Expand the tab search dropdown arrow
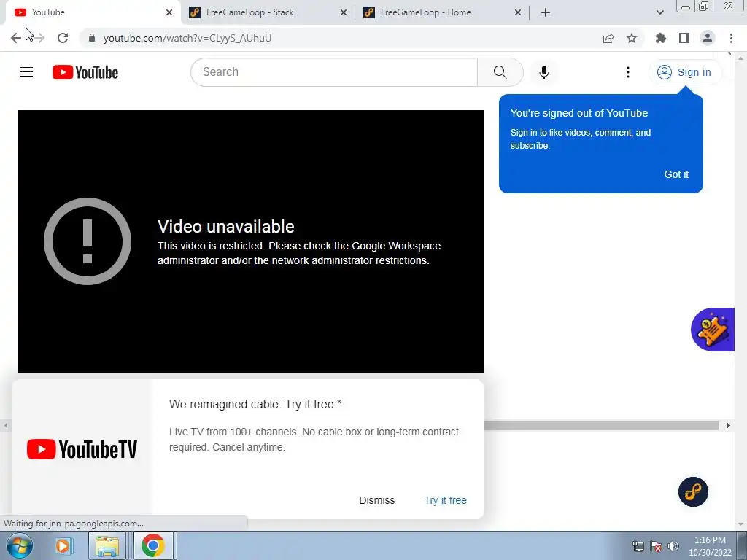The height and width of the screenshot is (560, 747). click(659, 12)
